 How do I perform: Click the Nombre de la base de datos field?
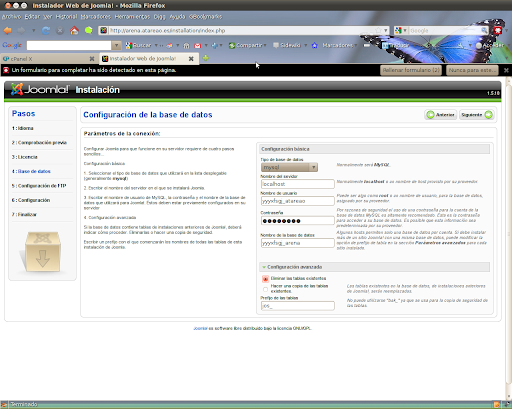(x=297, y=243)
